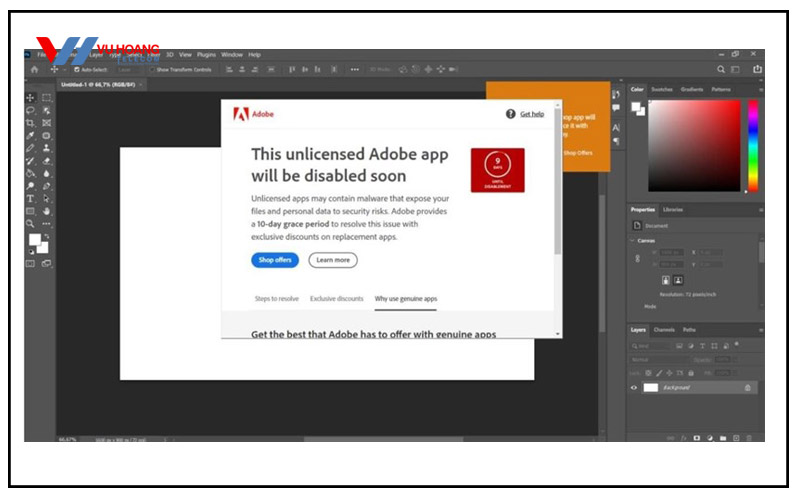Open the Paragraph collapsed panel icon

[616, 141]
